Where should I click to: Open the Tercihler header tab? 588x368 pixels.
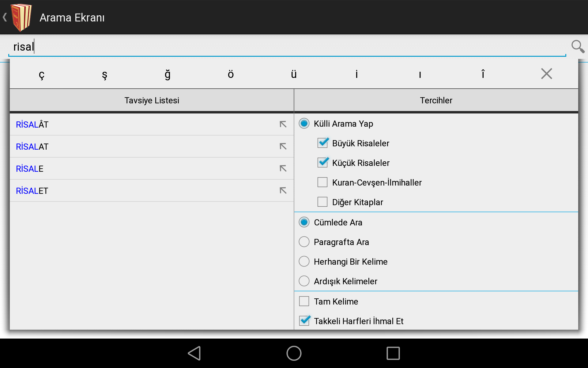pos(436,100)
